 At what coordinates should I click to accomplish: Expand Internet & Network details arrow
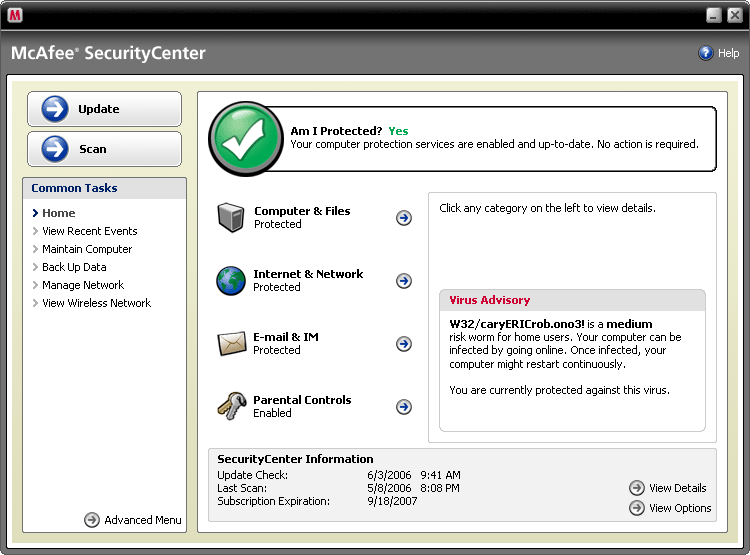point(404,281)
